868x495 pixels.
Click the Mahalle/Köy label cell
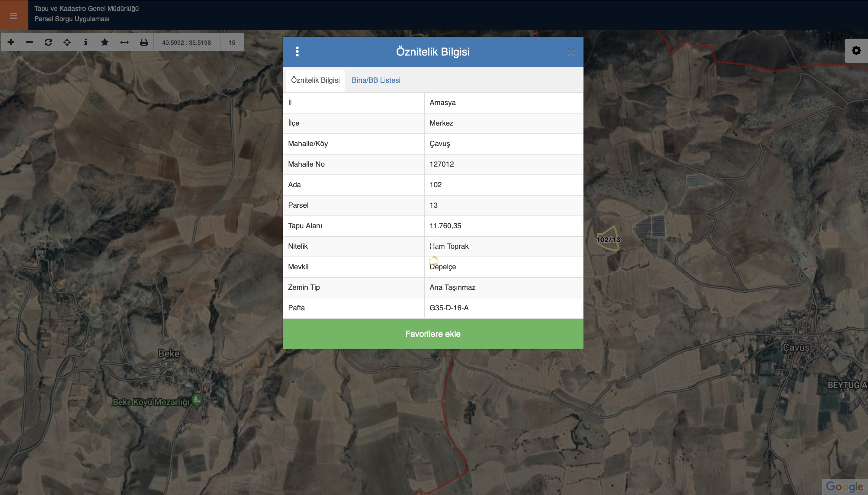click(x=354, y=144)
